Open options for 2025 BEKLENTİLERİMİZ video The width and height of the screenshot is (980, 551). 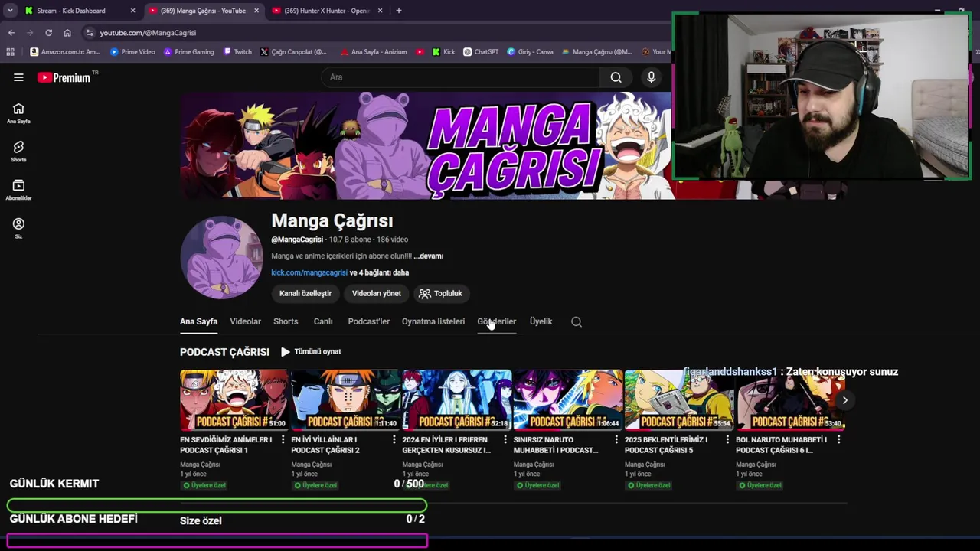[727, 439]
